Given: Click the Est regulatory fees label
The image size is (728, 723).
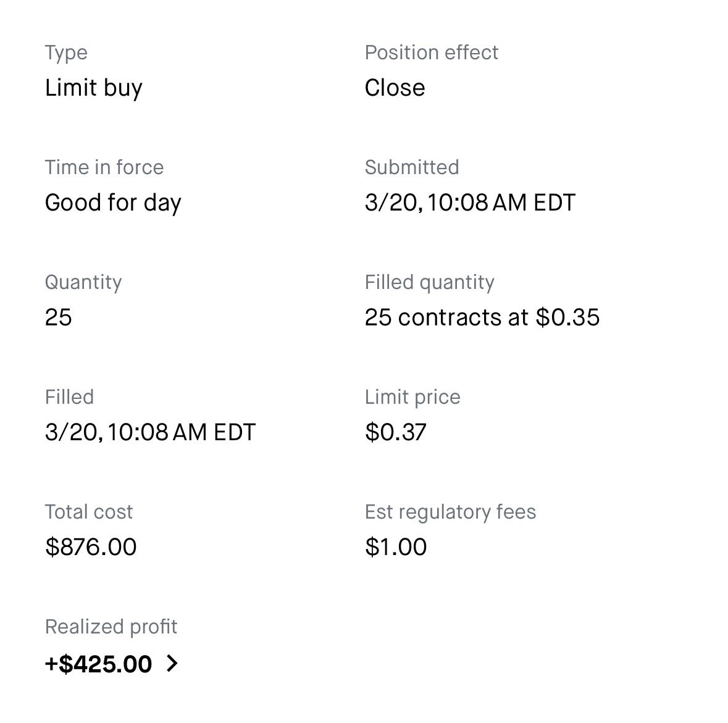Looking at the screenshot, I should pyautogui.click(x=450, y=512).
